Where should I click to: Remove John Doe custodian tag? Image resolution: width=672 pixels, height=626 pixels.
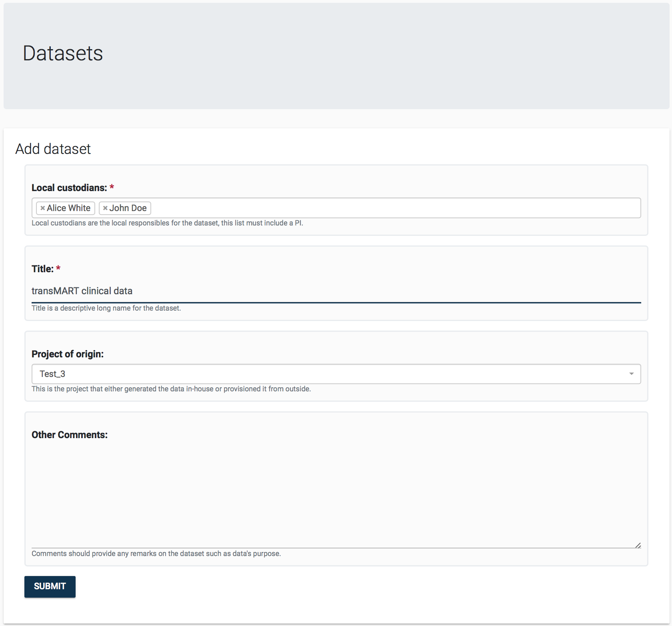tap(105, 208)
